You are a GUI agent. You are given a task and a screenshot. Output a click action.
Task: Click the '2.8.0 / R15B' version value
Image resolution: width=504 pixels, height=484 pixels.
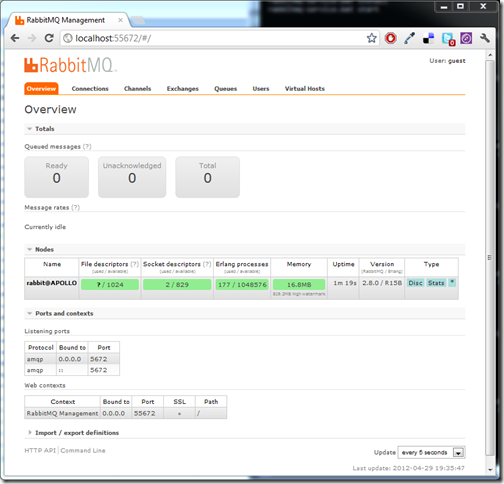(382, 283)
